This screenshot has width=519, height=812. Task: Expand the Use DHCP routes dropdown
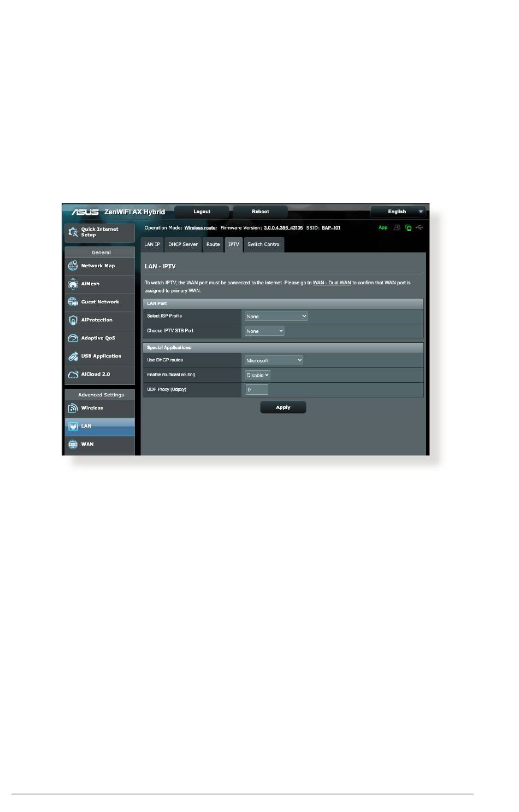[x=274, y=360]
